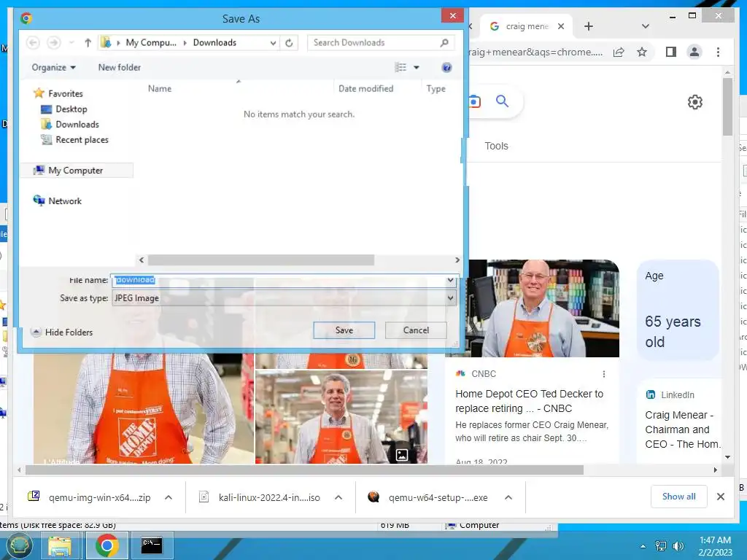Click Chrome page vertical scrollbar

tap(727, 106)
